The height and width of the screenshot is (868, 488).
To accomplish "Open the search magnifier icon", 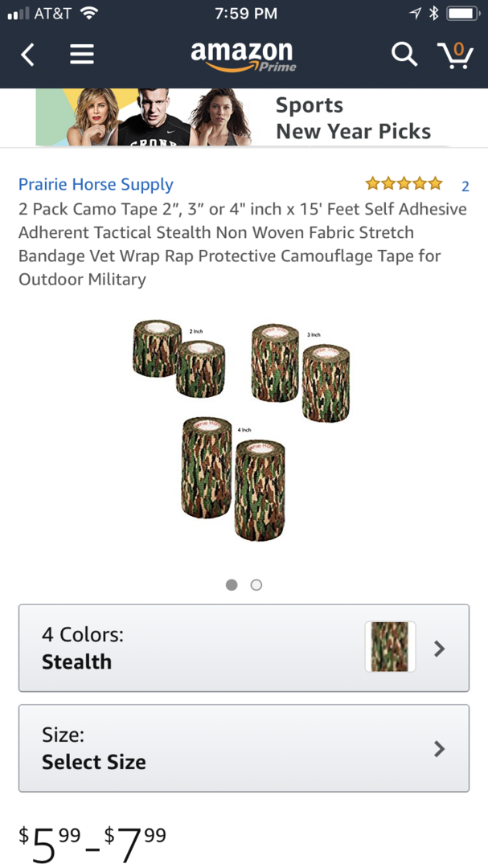I will pos(404,54).
